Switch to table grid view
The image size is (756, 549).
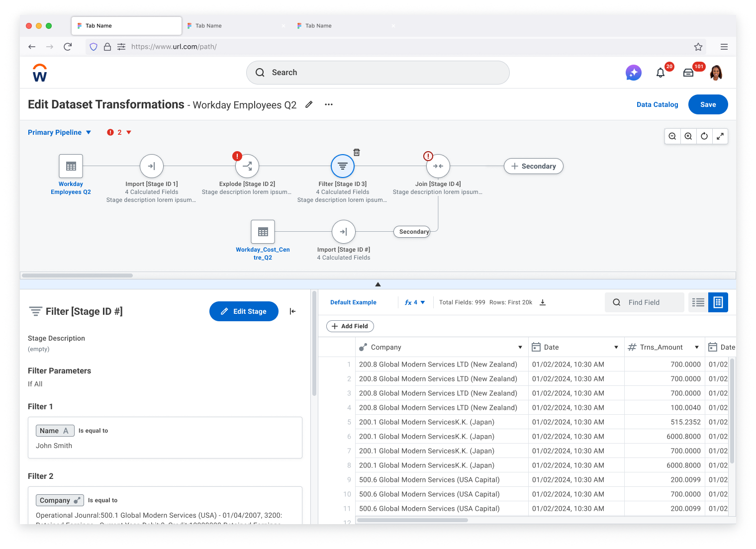tap(718, 302)
